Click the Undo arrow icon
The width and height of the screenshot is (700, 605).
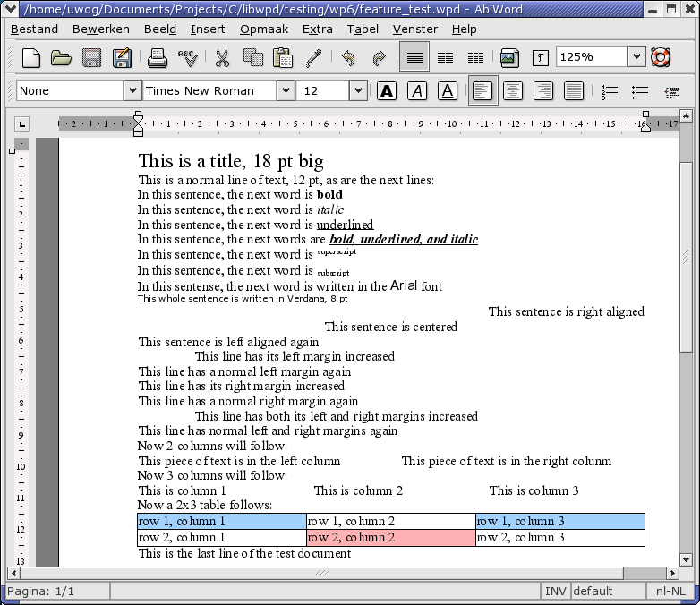click(348, 58)
